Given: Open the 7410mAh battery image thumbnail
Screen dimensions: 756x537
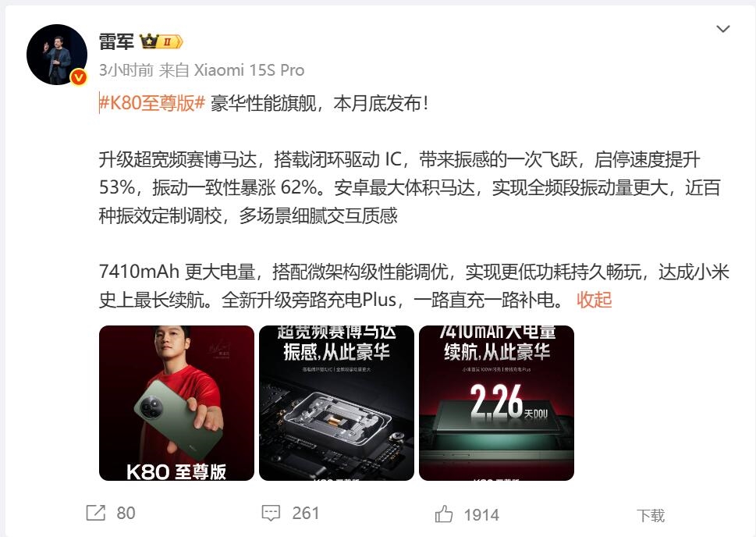Looking at the screenshot, I should 497,403.
